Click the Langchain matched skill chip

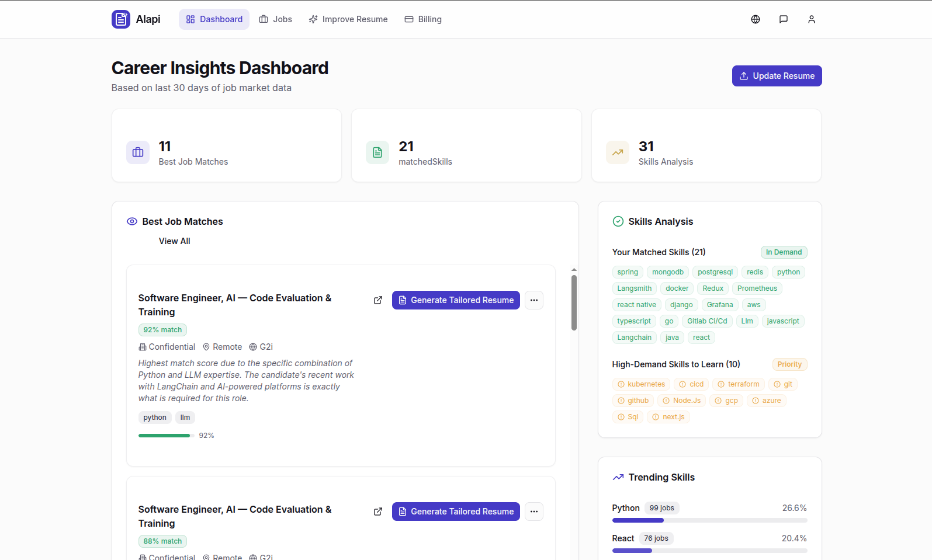pos(634,338)
